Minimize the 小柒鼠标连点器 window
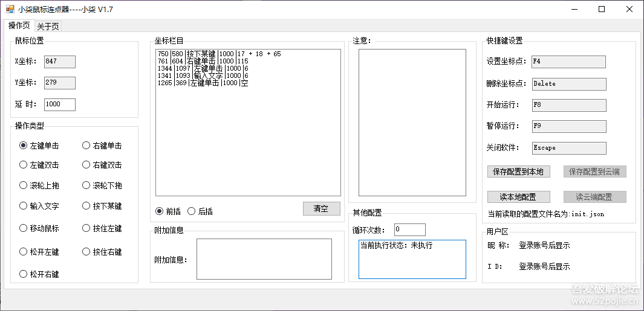The image size is (644, 311). (574, 9)
